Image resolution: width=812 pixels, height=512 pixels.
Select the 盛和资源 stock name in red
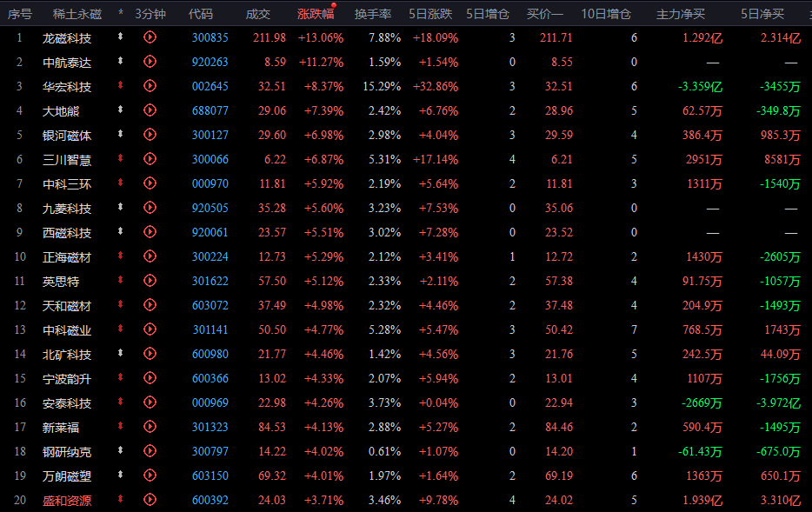pyautogui.click(x=67, y=501)
